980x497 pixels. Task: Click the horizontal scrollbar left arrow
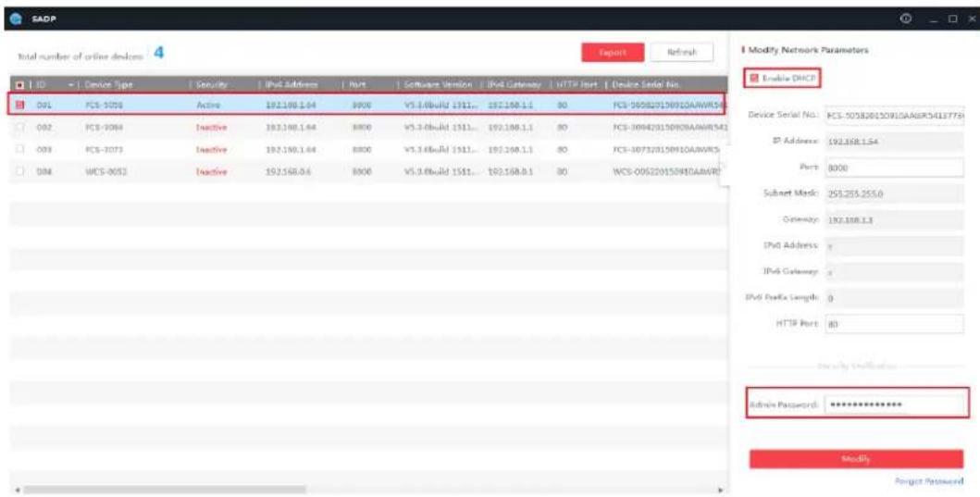tap(17, 491)
